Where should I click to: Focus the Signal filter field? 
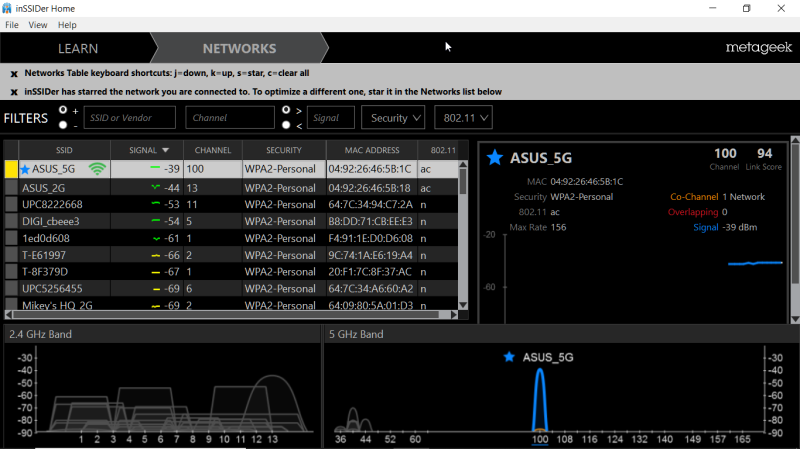331,118
